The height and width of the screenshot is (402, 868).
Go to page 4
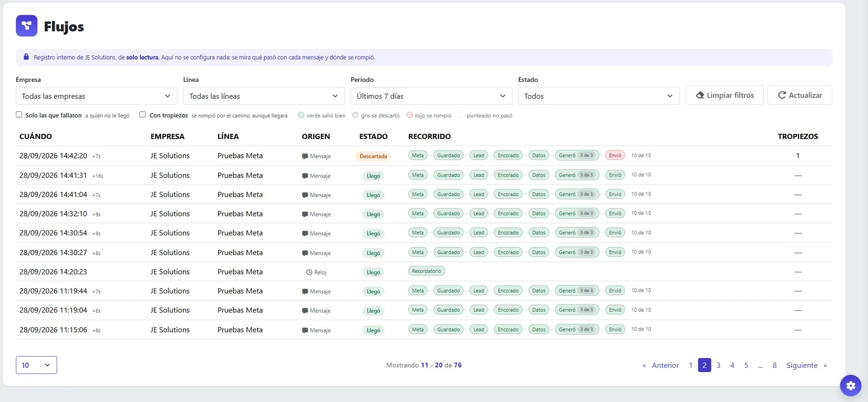pyautogui.click(x=732, y=365)
